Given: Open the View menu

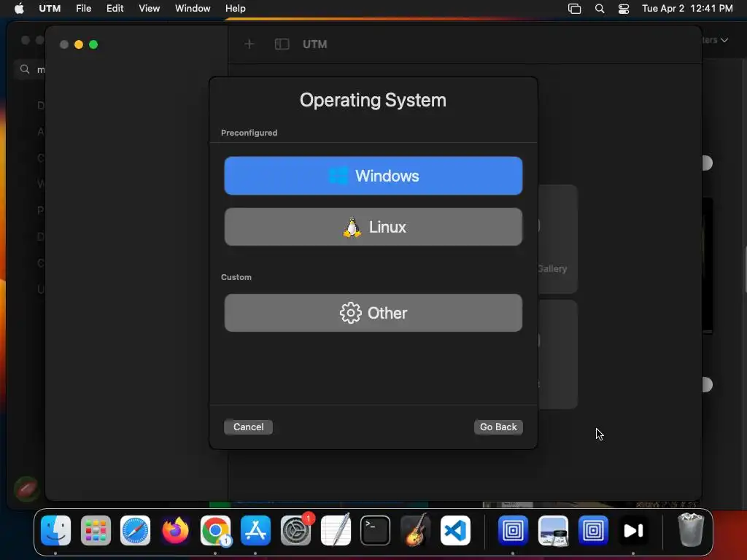Looking at the screenshot, I should pyautogui.click(x=149, y=8).
